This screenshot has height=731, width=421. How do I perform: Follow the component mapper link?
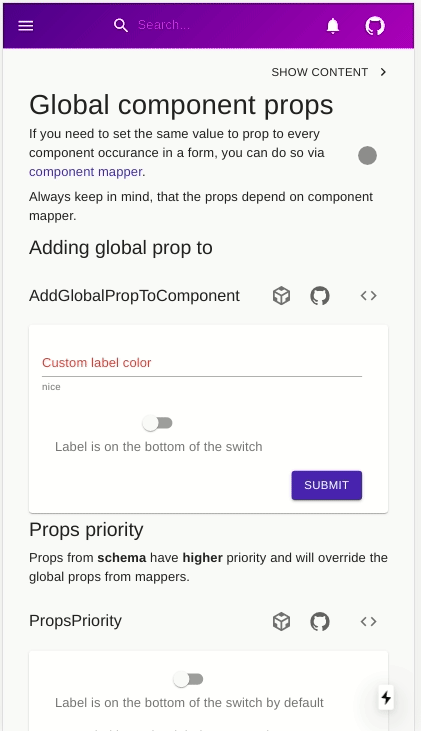click(86, 172)
